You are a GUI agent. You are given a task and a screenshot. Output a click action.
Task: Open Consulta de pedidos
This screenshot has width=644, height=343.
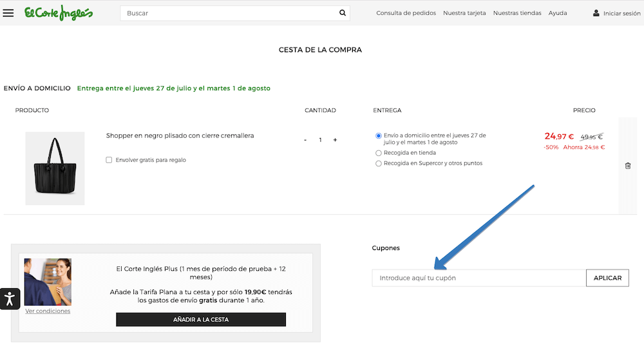click(x=406, y=13)
